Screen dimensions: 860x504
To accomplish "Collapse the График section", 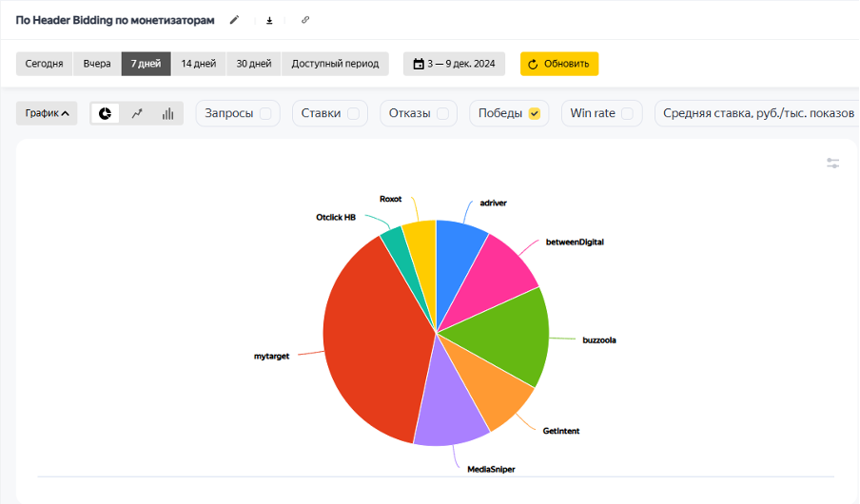I will (47, 113).
